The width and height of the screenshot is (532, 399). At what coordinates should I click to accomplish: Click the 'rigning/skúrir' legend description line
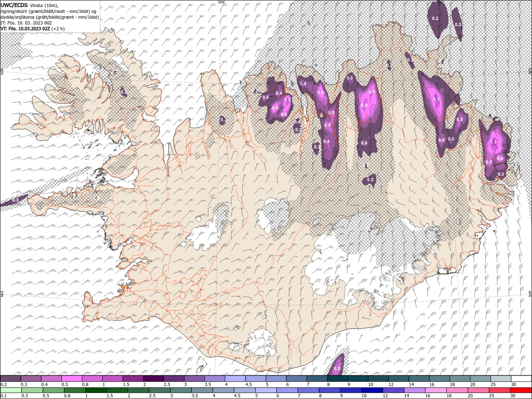pyautogui.click(x=49, y=11)
